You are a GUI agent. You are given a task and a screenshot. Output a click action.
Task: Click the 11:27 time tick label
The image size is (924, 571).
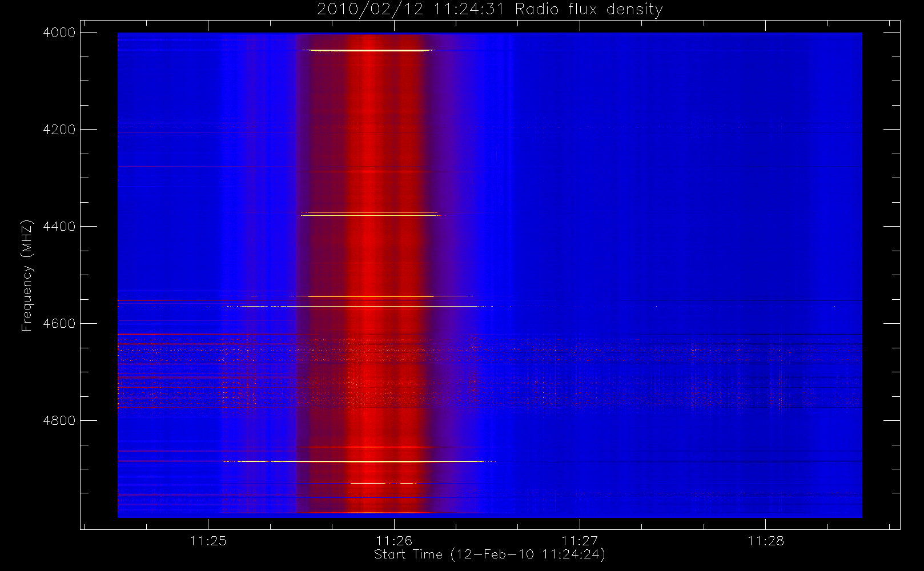tap(580, 541)
